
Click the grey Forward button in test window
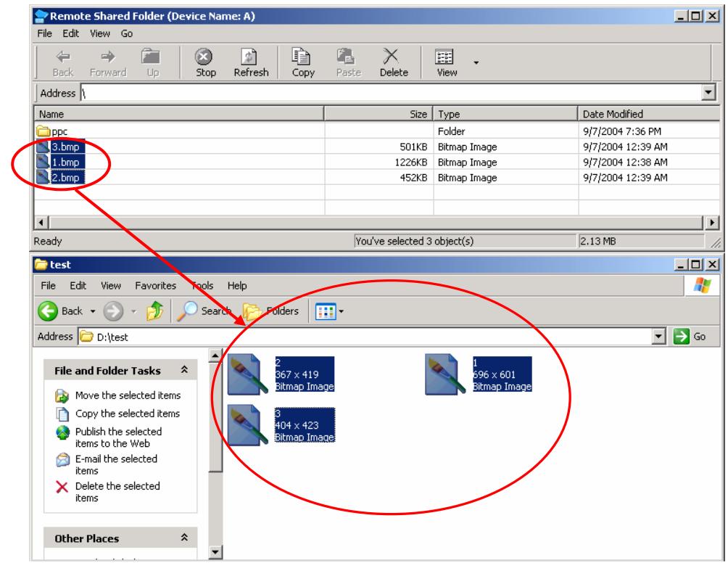coord(113,311)
